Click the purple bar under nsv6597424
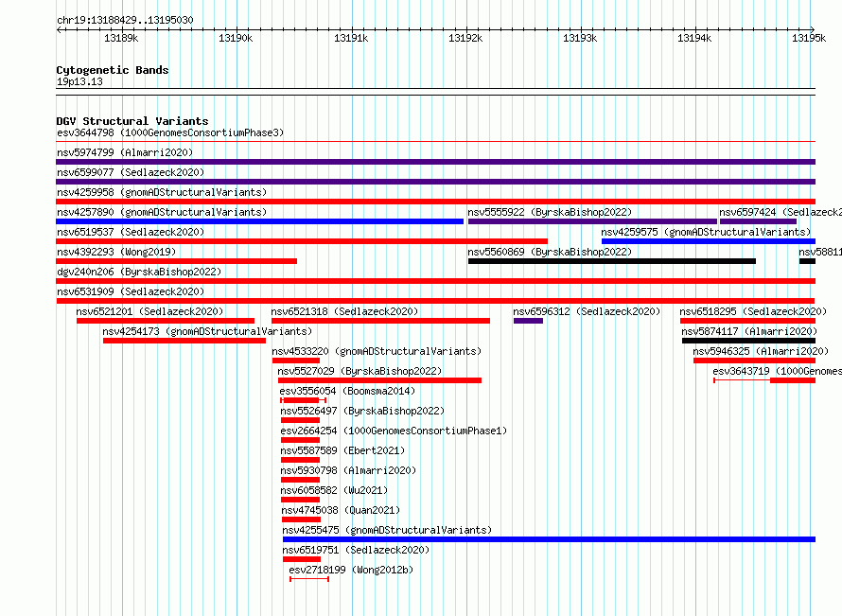The height and width of the screenshot is (616, 842). pyautogui.click(x=758, y=221)
